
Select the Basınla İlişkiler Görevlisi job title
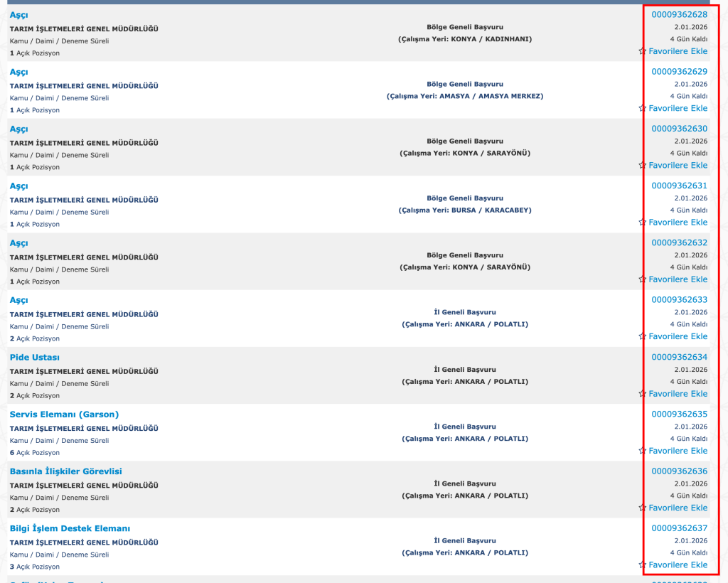(x=65, y=471)
